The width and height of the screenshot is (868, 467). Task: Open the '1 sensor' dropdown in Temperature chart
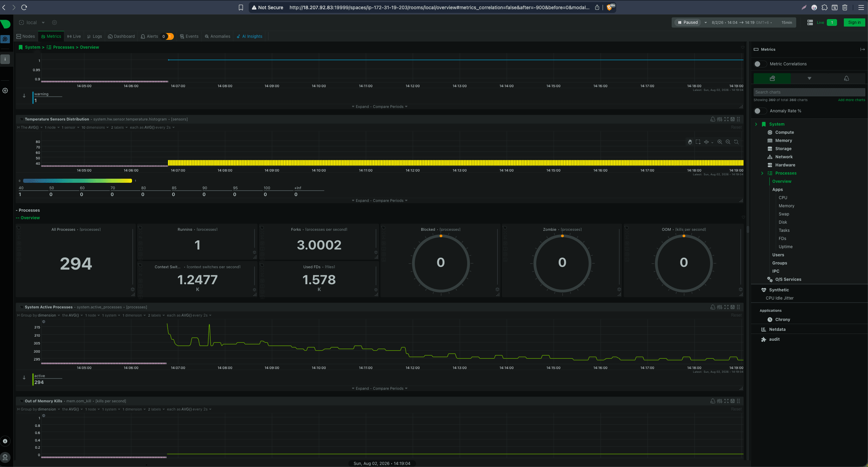[70, 128]
